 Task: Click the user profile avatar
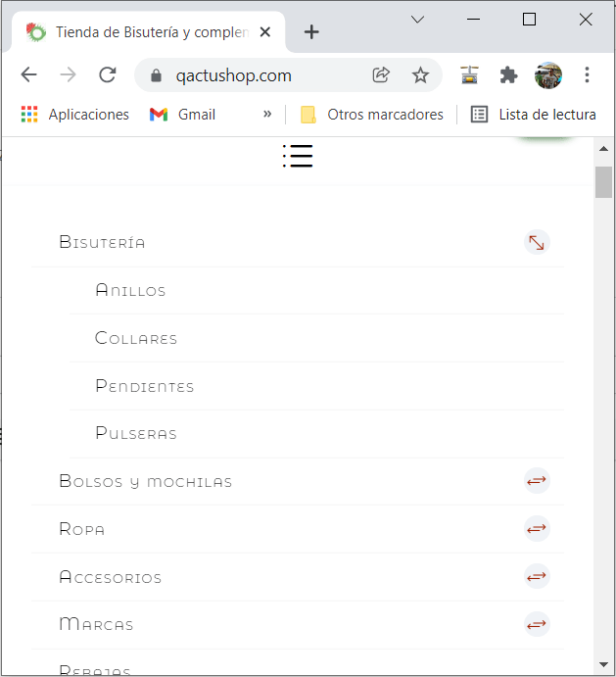pyautogui.click(x=547, y=75)
